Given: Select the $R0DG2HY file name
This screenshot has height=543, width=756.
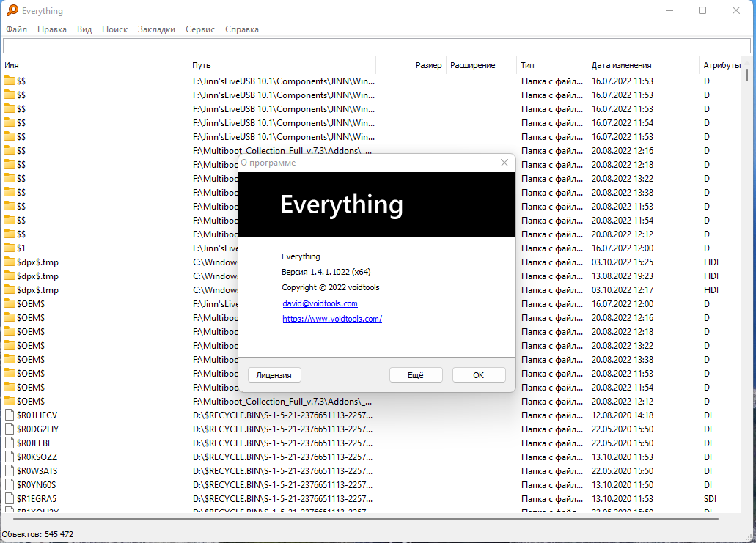Looking at the screenshot, I should (x=38, y=429).
